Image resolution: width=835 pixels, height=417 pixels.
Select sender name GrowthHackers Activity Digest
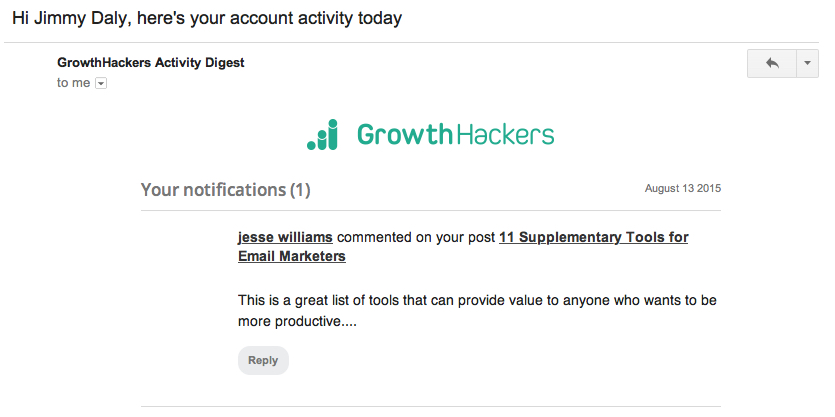(x=151, y=62)
